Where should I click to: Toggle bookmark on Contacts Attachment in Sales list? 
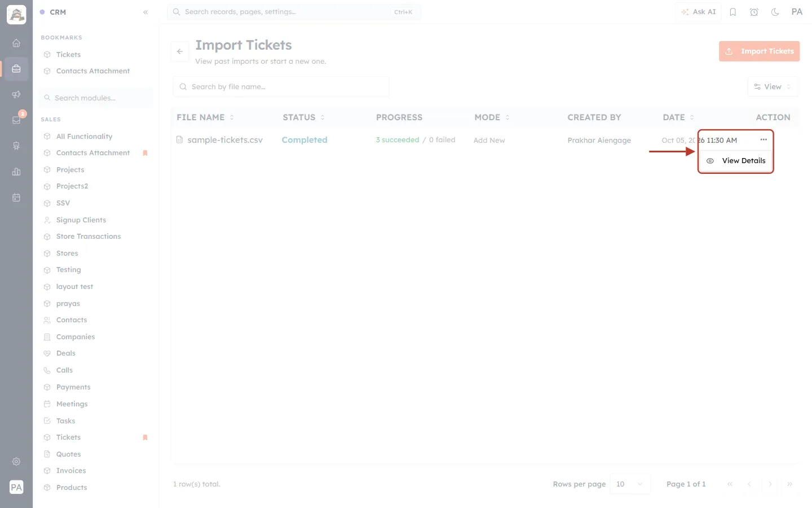tap(145, 153)
